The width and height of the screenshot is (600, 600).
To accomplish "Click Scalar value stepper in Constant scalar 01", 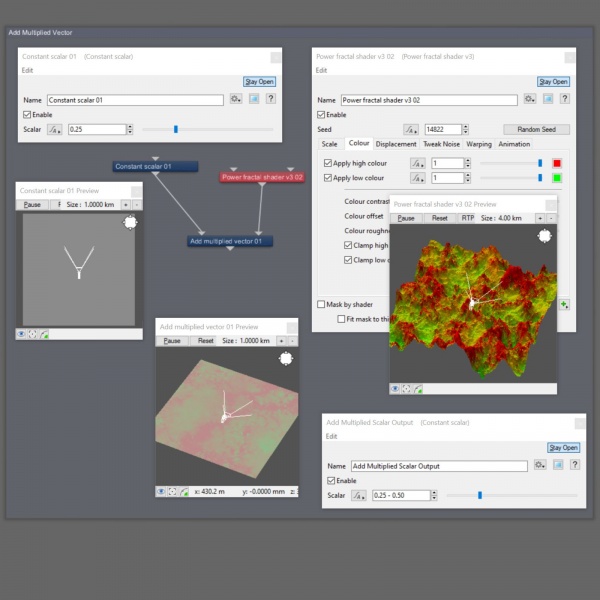I will [x=130, y=130].
